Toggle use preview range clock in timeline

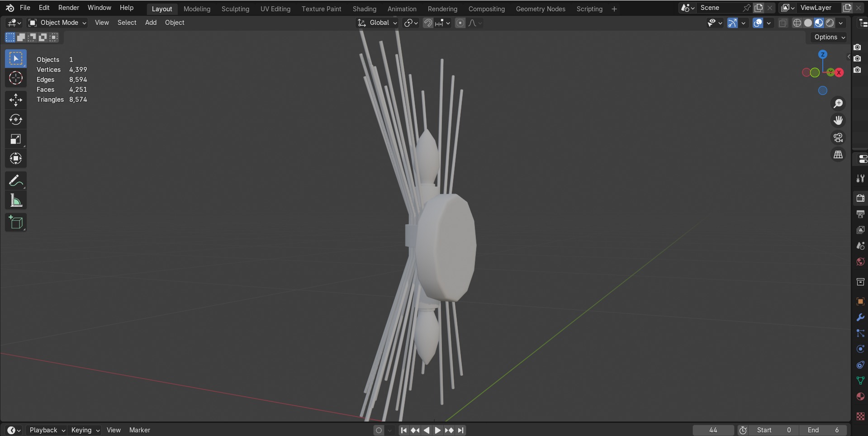(x=743, y=430)
